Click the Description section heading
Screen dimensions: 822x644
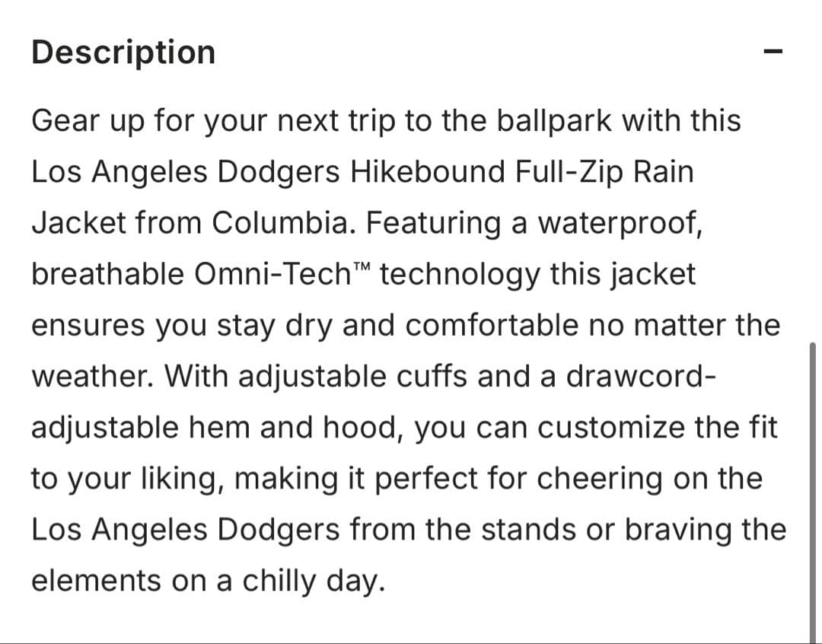(x=123, y=53)
